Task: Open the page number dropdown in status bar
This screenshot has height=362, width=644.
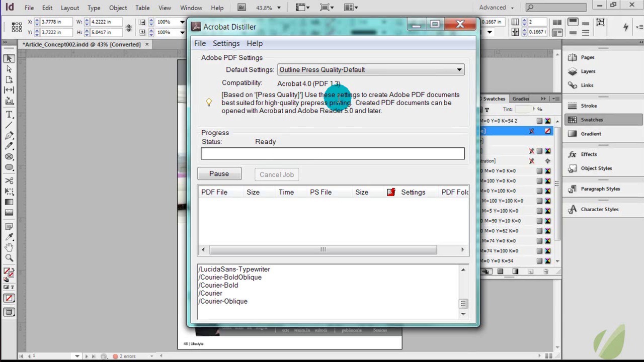Action: [x=77, y=356]
